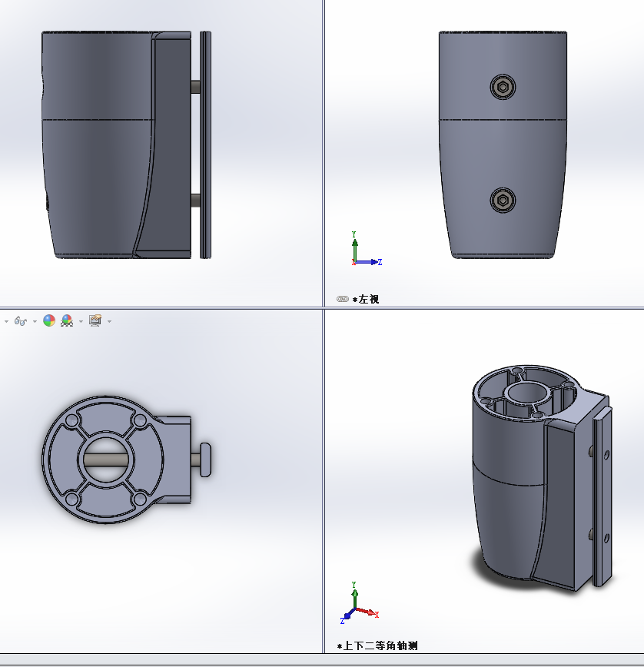
Task: Click the linked-view chain icon beside 左视
Action: (343, 299)
